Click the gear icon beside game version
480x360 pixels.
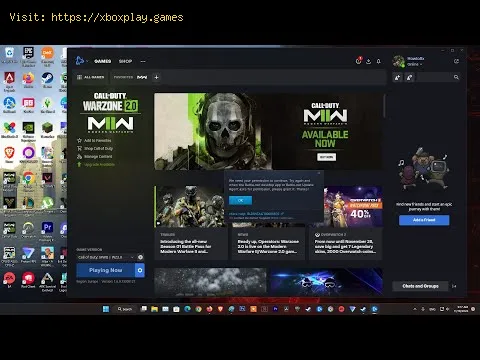pyautogui.click(x=140, y=257)
